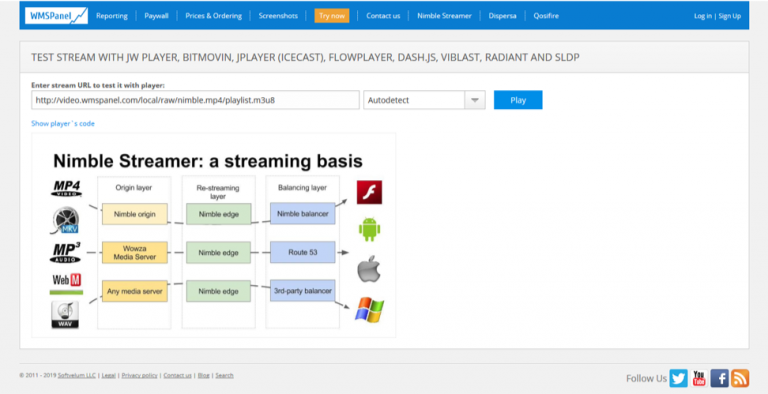Click the dropdown arrow beside Autodetect
Image resolution: width=768 pixels, height=394 pixels.
click(x=475, y=100)
